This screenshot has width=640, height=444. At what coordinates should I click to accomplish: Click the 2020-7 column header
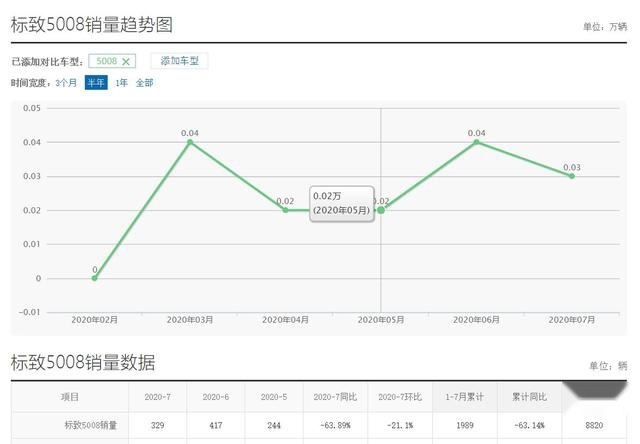point(158,397)
